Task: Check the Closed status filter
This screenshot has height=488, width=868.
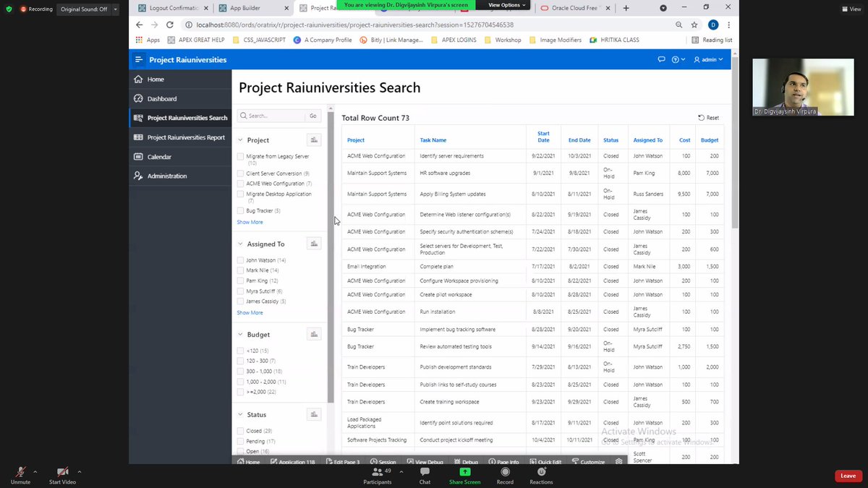Action: tap(240, 431)
